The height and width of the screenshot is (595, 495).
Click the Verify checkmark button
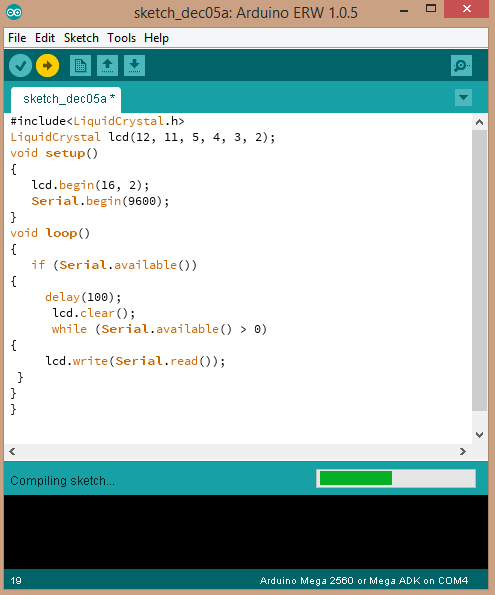[20, 66]
